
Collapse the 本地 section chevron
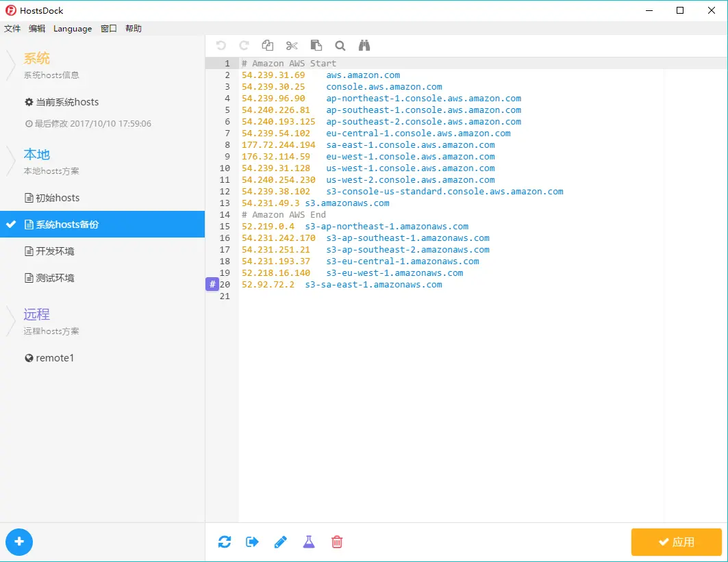click(x=11, y=161)
